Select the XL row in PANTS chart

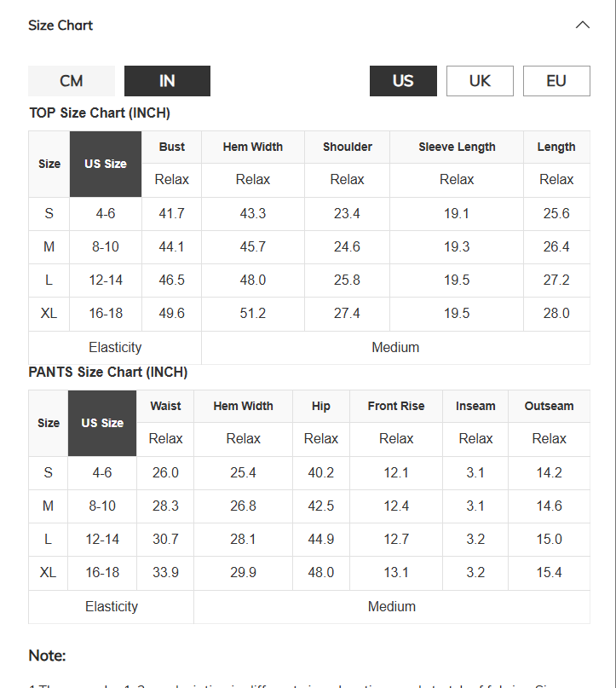[x=309, y=573]
